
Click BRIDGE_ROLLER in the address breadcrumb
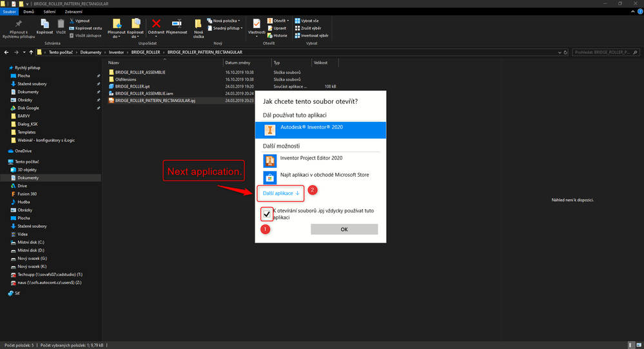tap(146, 52)
